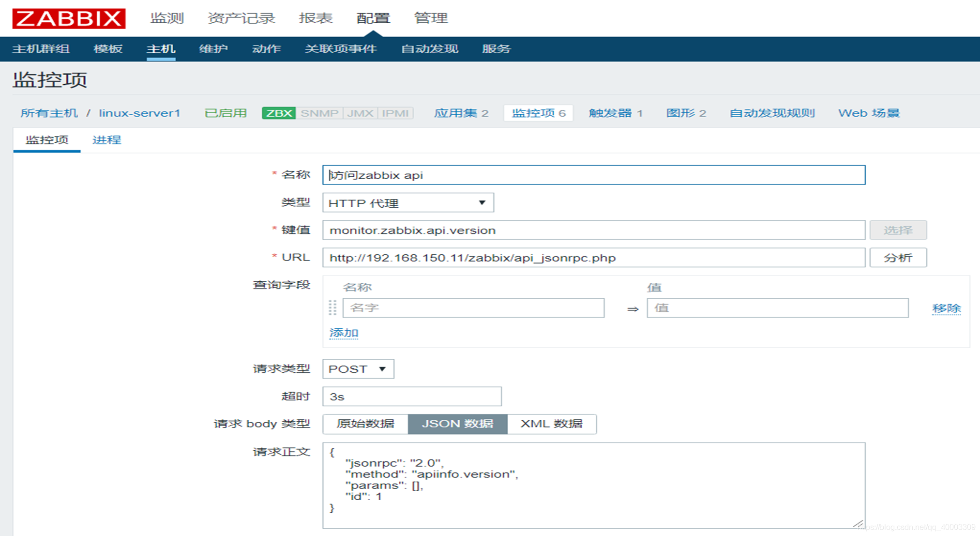Focus the 超时 3s input
The image size is (980, 536).
(412, 397)
